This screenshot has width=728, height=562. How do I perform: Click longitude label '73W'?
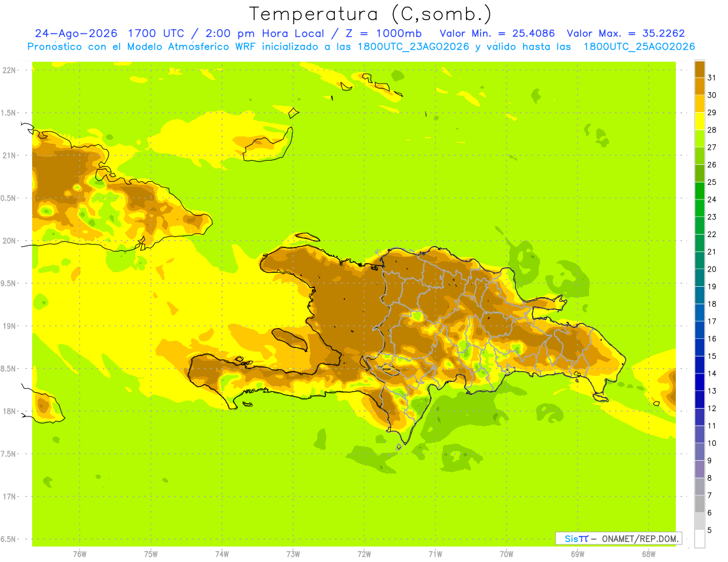293,554
